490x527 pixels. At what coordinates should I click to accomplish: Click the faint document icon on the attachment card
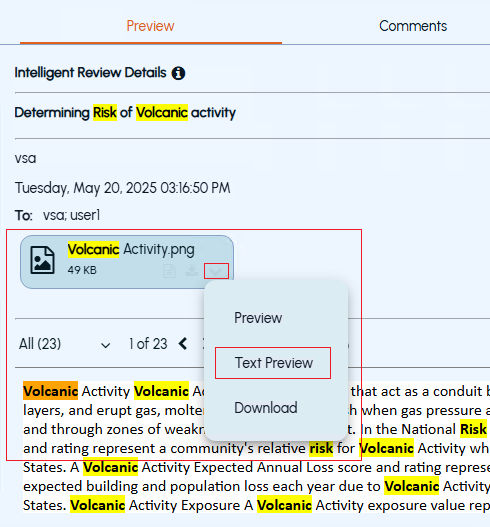169,271
